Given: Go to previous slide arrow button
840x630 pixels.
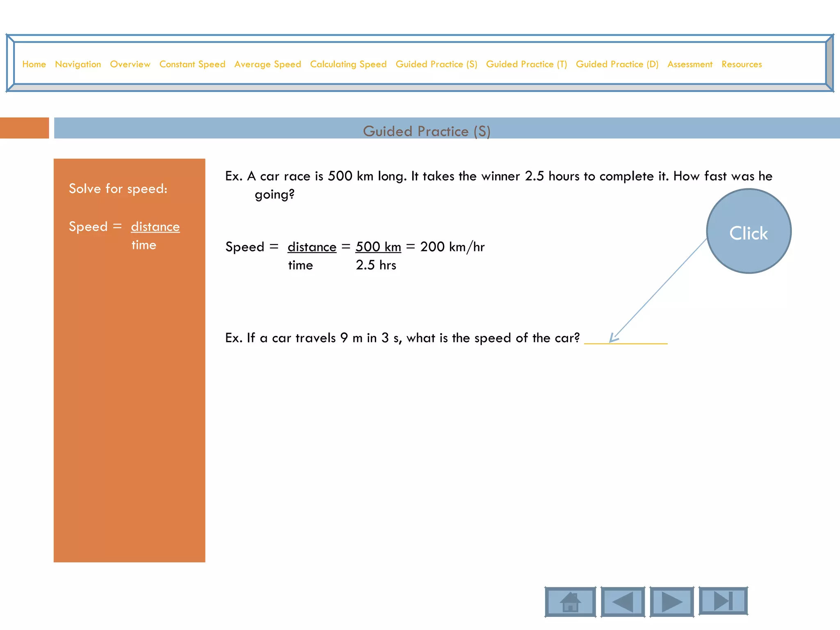Looking at the screenshot, I should [x=623, y=602].
